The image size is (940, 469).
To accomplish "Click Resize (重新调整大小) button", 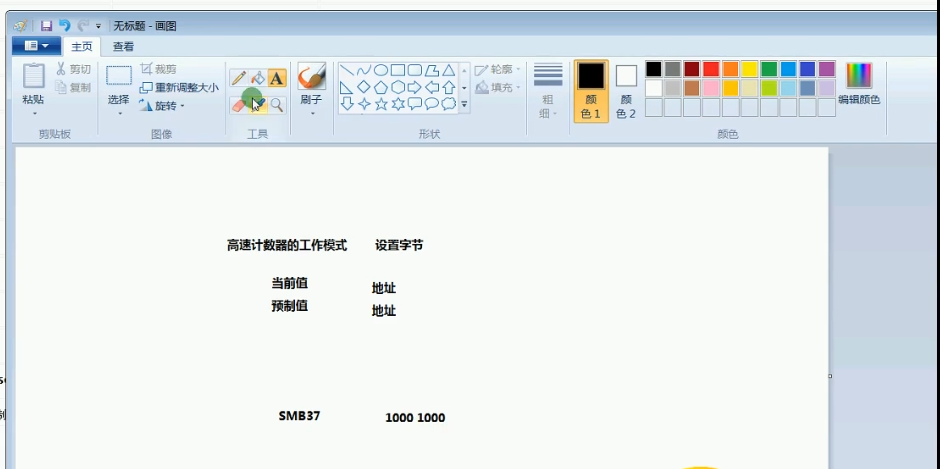I will pyautogui.click(x=180, y=87).
